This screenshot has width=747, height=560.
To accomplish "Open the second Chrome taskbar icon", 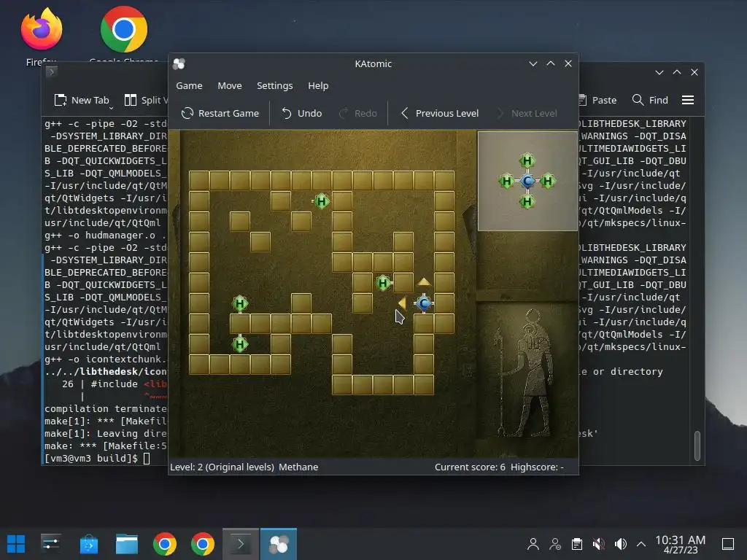I will pos(203,544).
